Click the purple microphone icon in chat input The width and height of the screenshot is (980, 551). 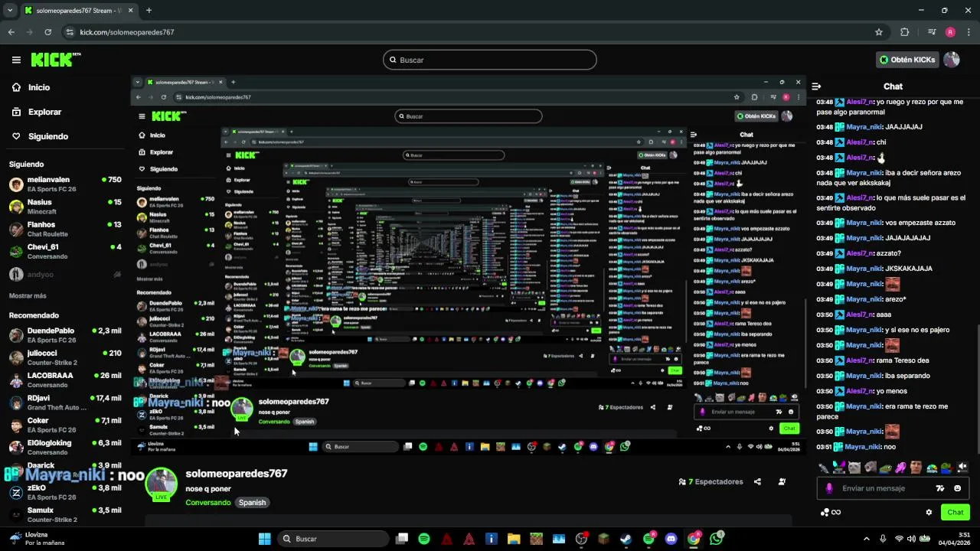[829, 488]
